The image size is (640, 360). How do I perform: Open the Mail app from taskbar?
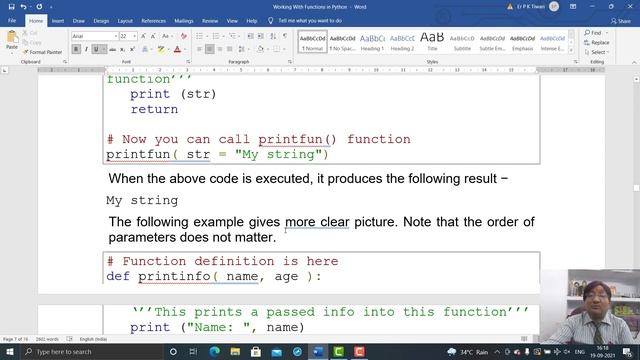point(277,351)
